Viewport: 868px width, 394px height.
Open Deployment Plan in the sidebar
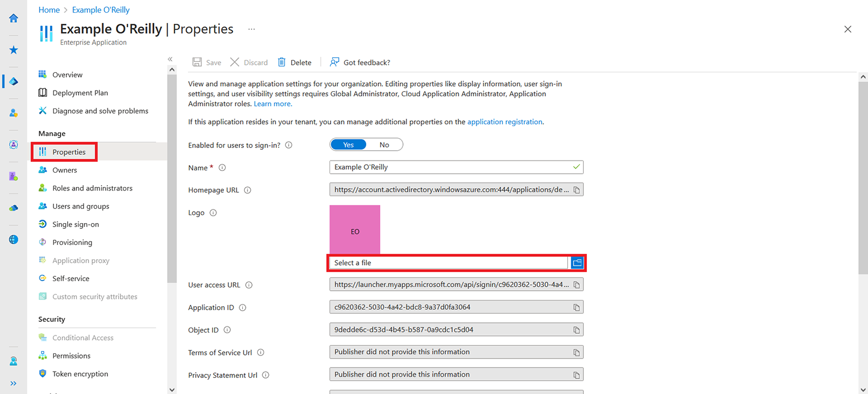[x=80, y=93]
